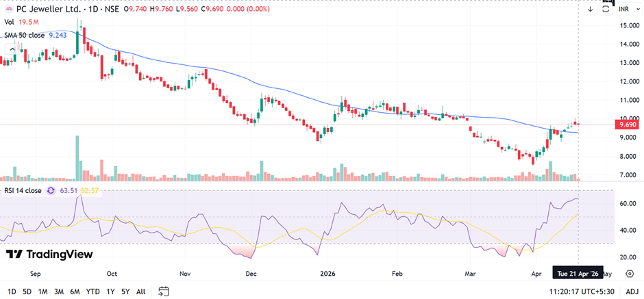Click the 9.690 current price label

click(628, 125)
